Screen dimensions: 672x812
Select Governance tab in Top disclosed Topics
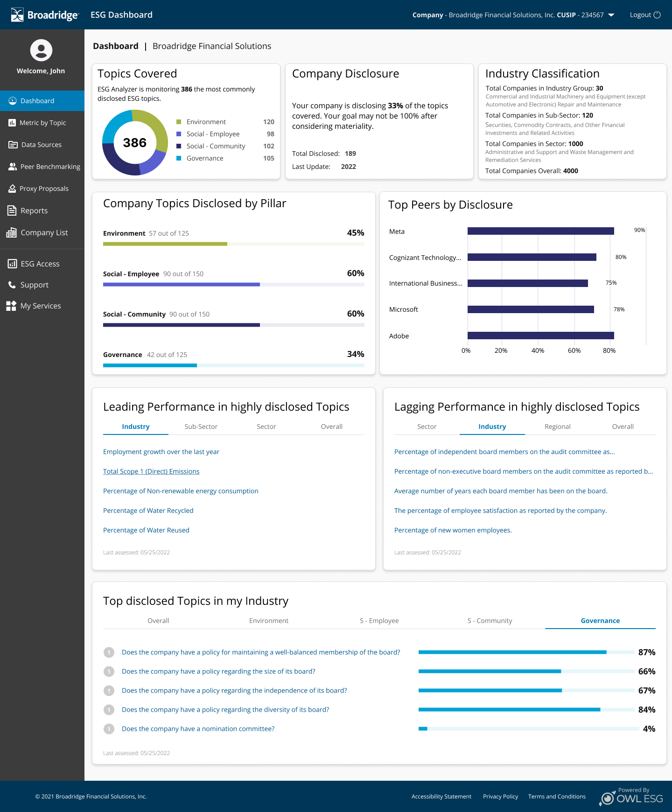(x=600, y=621)
